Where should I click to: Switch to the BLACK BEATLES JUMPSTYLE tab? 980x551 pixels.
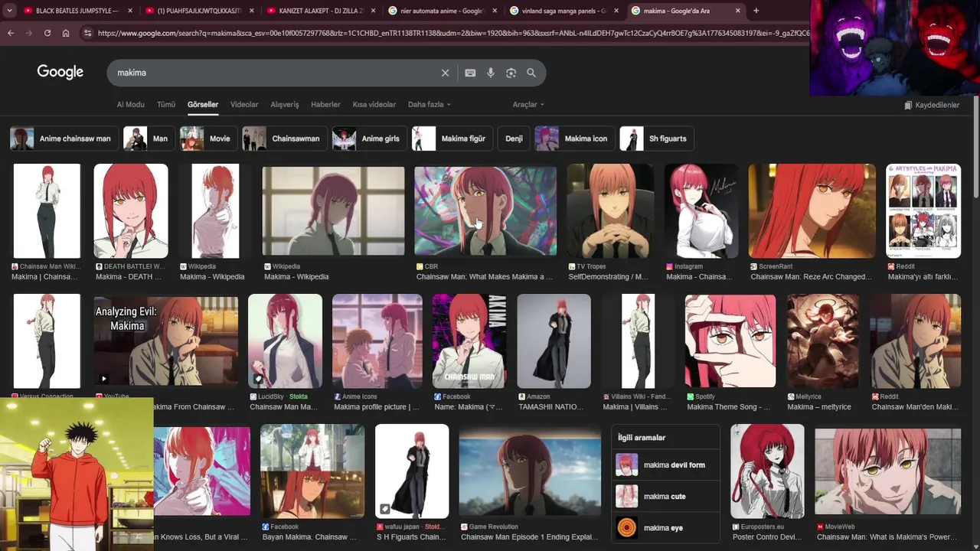tap(77, 11)
